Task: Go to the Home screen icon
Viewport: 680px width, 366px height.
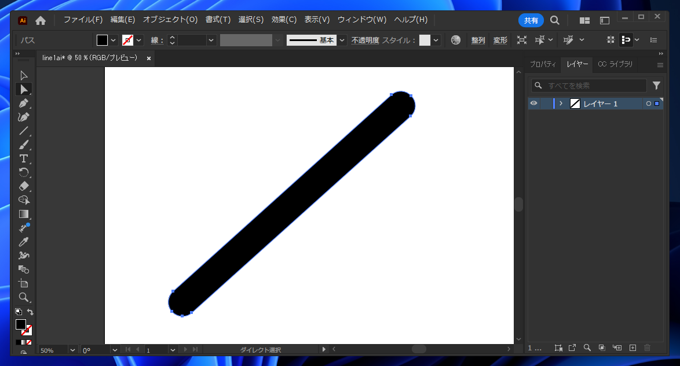Action: pyautogui.click(x=40, y=20)
